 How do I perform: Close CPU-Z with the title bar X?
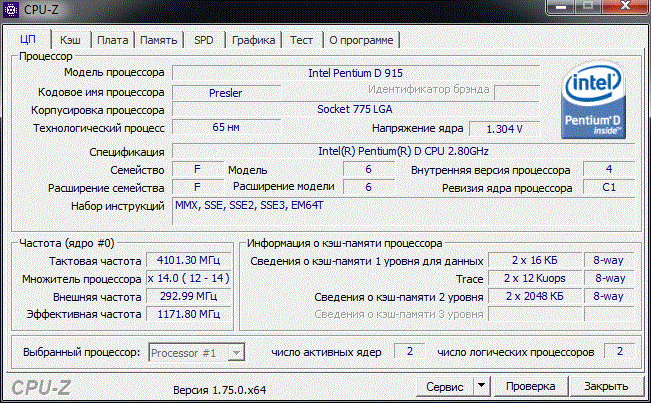(625, 6)
